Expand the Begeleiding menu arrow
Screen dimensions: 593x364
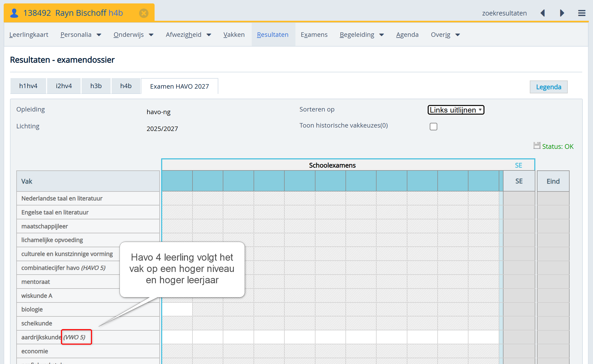382,35
